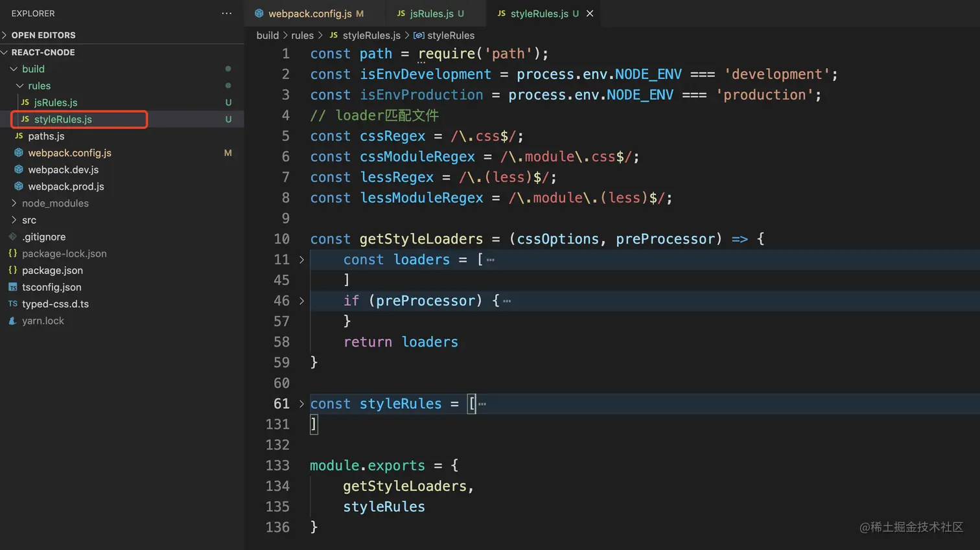Click 'return loaders' statement on line 58
This screenshot has width=980, height=550.
pyautogui.click(x=401, y=342)
